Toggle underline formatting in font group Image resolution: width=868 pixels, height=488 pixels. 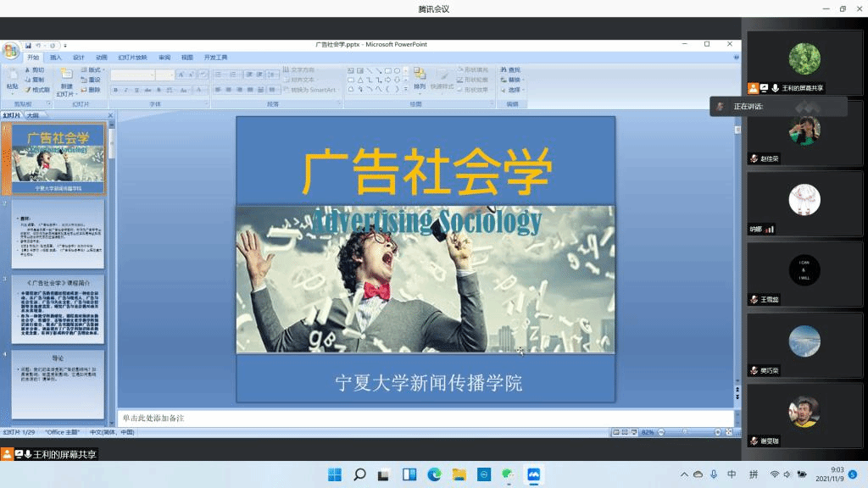pos(137,90)
